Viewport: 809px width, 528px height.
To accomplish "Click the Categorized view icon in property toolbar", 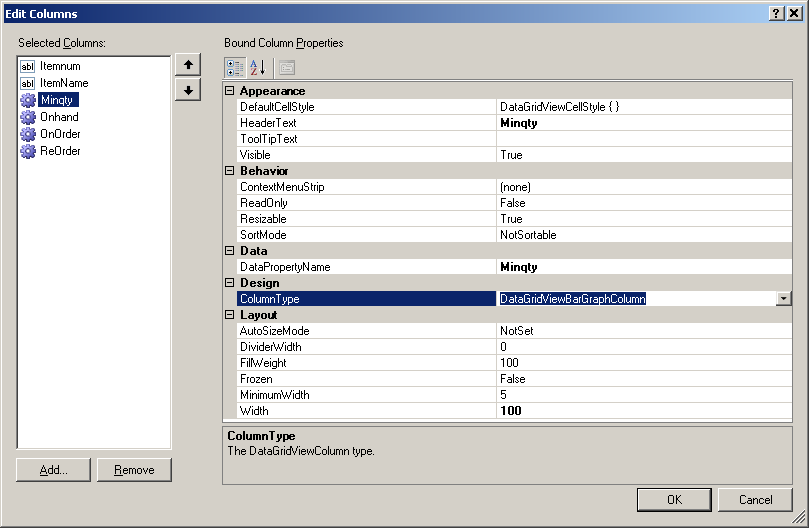I will 235,67.
